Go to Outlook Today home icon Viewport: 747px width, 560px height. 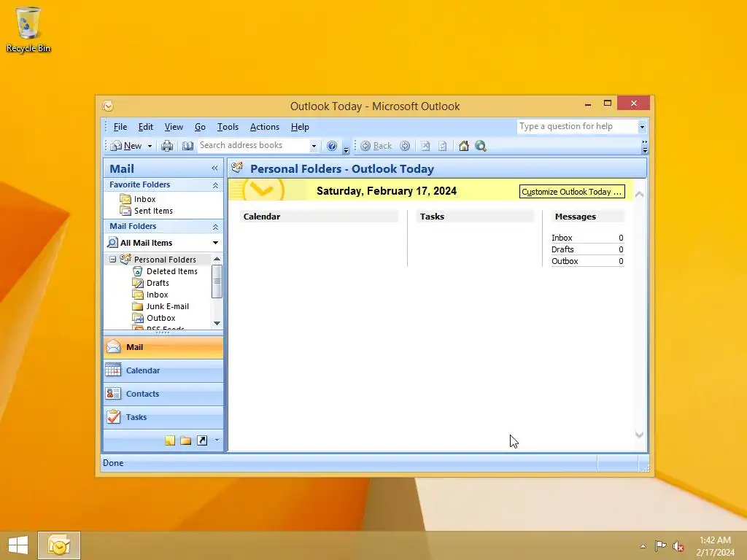(x=463, y=146)
